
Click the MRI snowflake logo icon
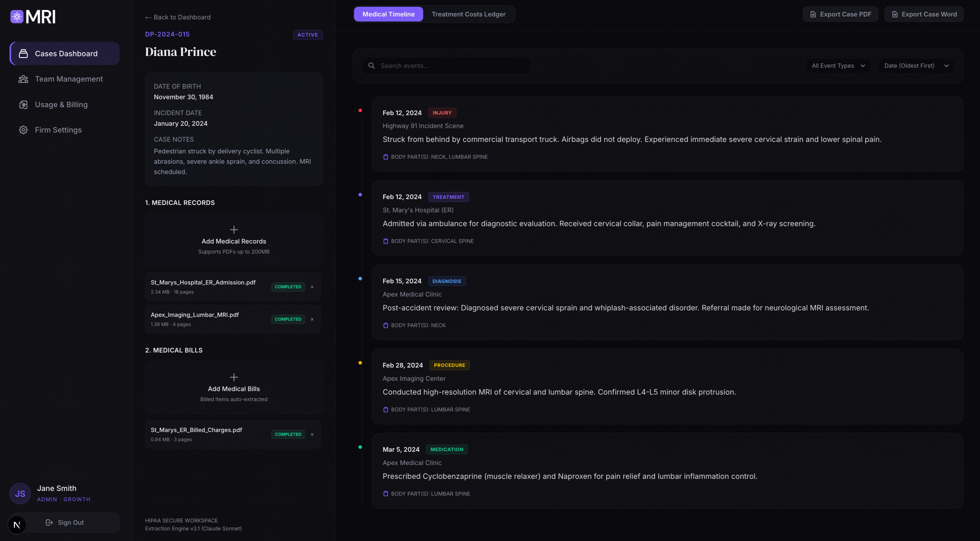pos(17,17)
